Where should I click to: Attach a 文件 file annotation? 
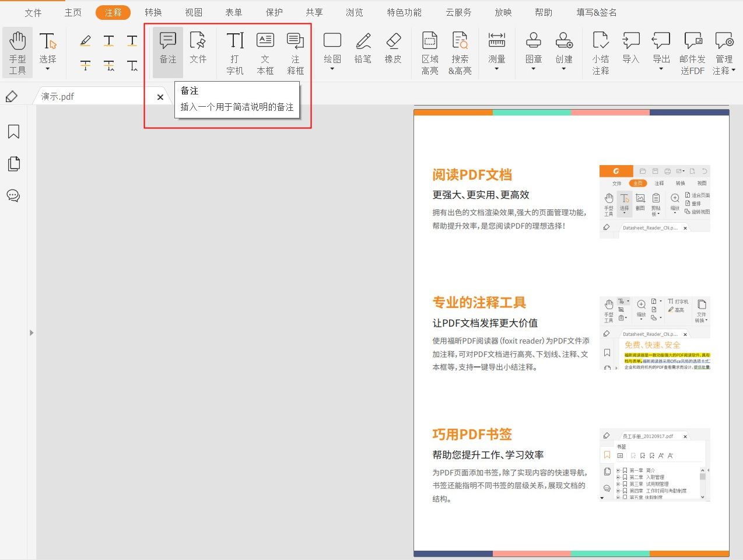(198, 52)
